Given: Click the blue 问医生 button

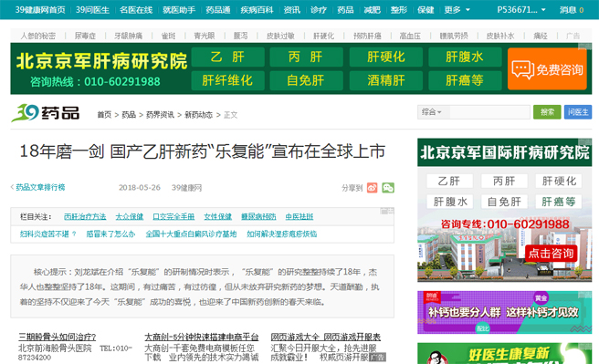Looking at the screenshot, I should tap(578, 112).
